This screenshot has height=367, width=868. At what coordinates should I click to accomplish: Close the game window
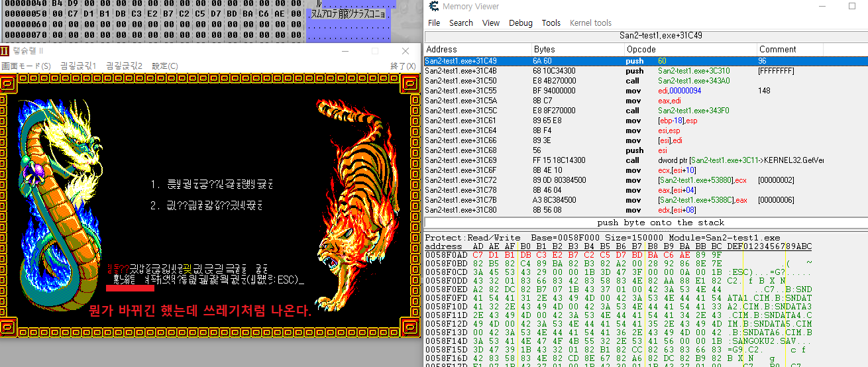406,51
